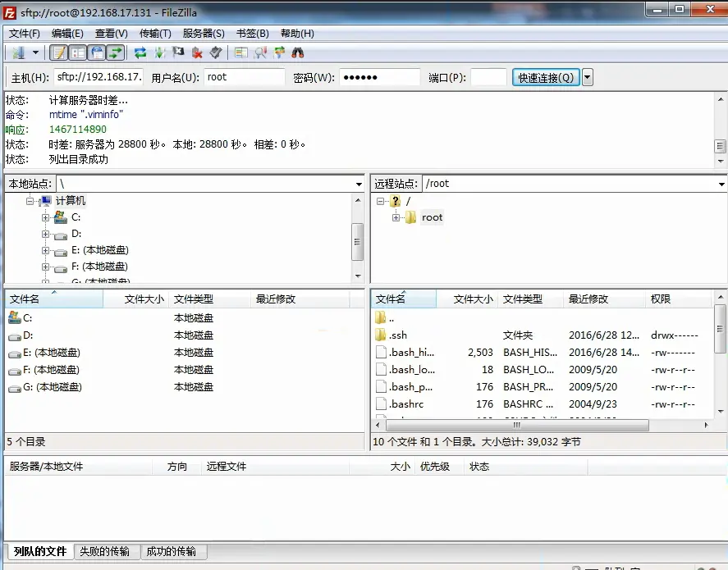Click the remote file list vertical scrollbar
Viewport: 728px width, 570px height.
click(720, 329)
